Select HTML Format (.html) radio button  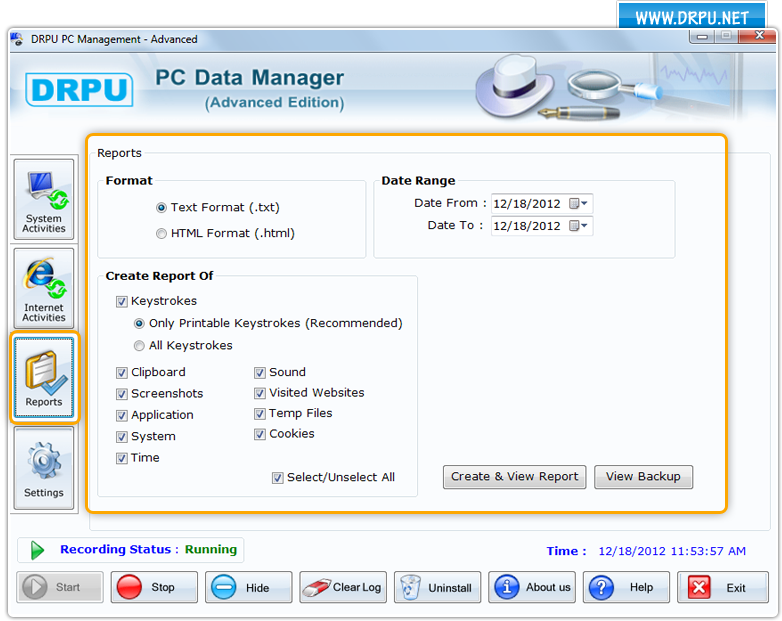click(161, 233)
